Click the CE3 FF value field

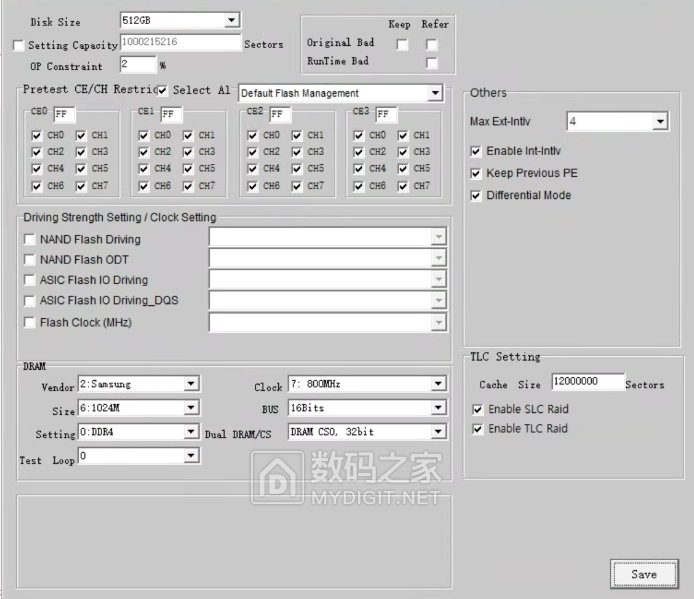click(386, 114)
